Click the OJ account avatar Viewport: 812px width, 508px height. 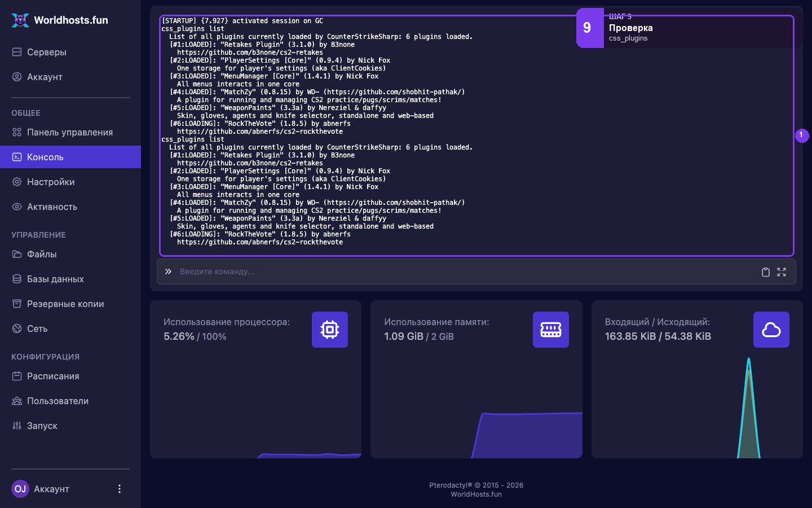20,489
